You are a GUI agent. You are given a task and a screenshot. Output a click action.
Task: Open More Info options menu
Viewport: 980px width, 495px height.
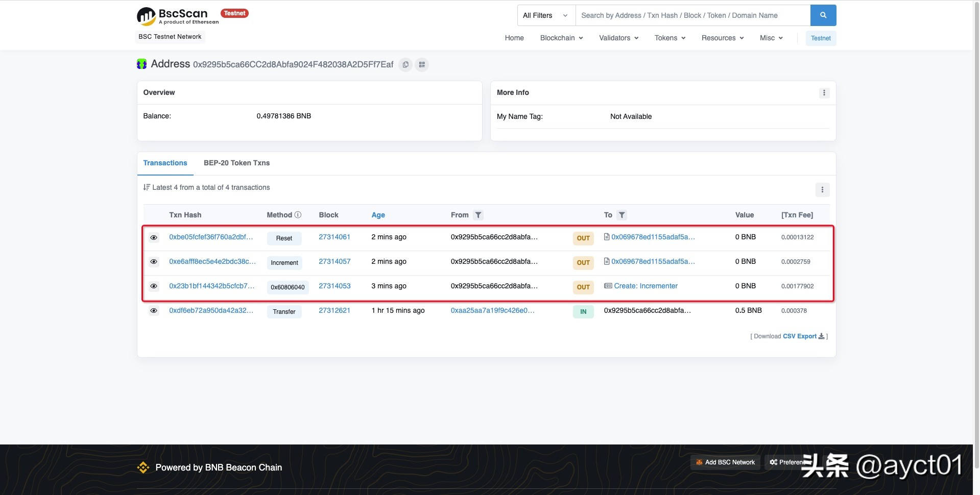tap(824, 93)
